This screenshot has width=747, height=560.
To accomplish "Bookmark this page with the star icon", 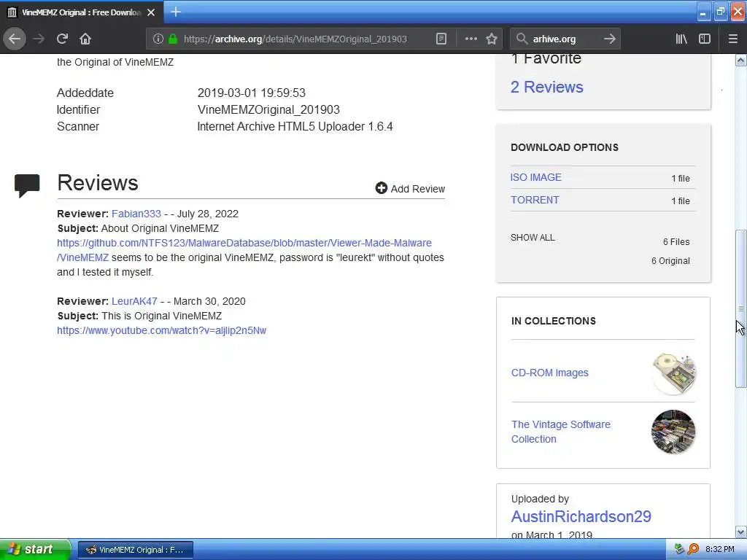I will tap(492, 39).
